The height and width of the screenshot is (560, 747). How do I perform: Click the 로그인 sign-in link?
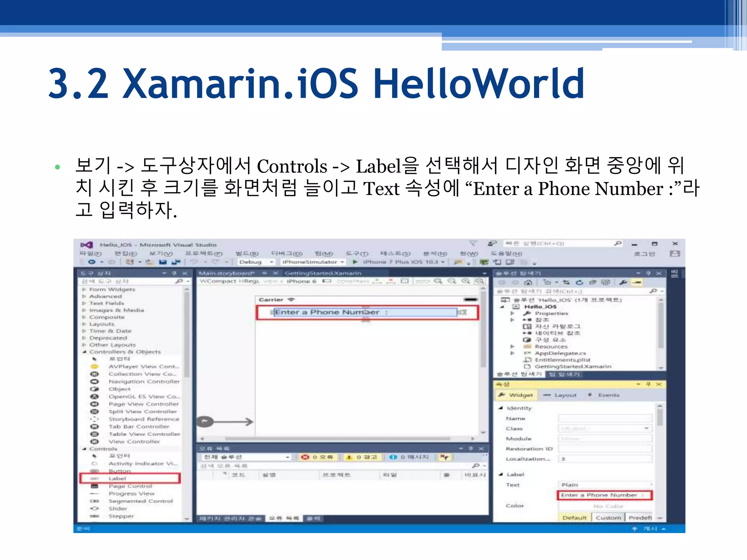tap(645, 254)
